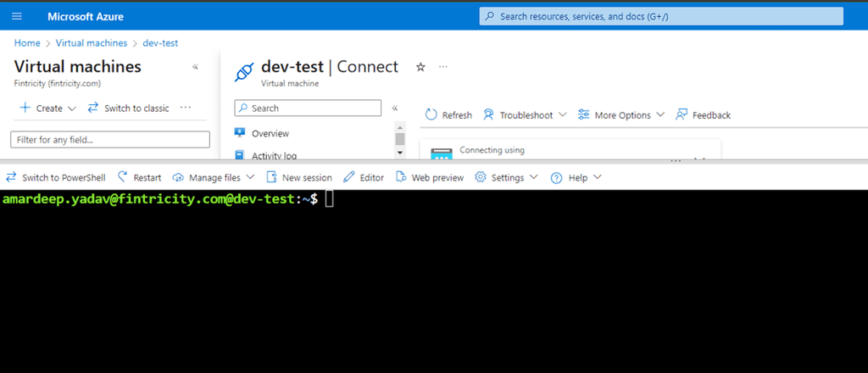
Task: Open more options ellipsis beside Switch to classic
Action: (186, 108)
